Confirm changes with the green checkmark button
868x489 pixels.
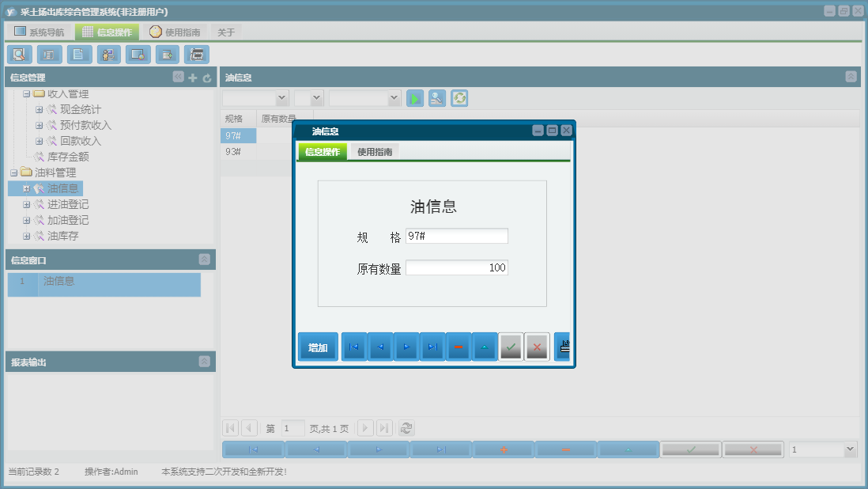pos(510,347)
